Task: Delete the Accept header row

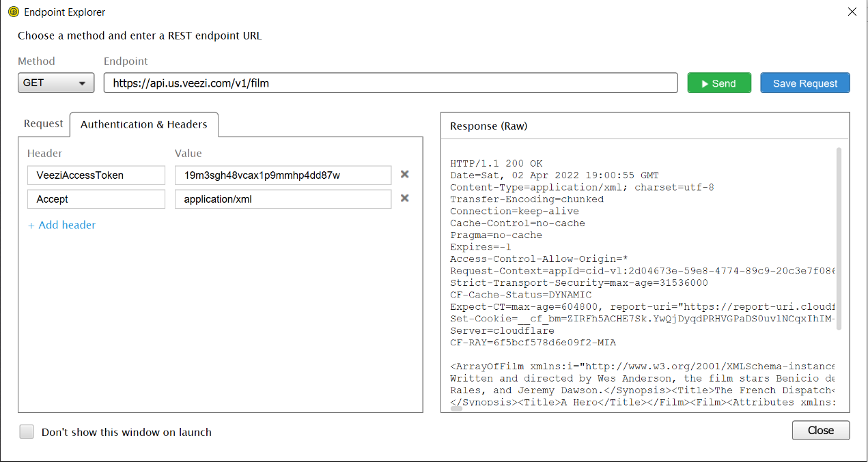Action: pos(404,199)
